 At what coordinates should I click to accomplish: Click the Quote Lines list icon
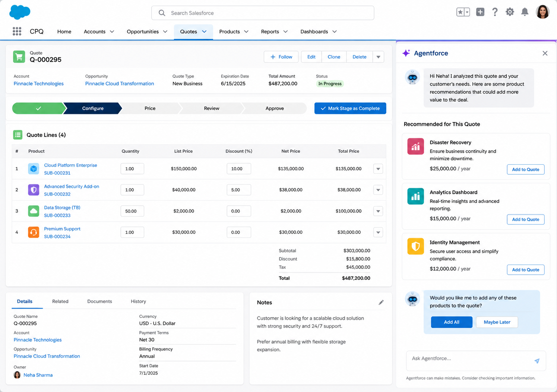point(18,135)
